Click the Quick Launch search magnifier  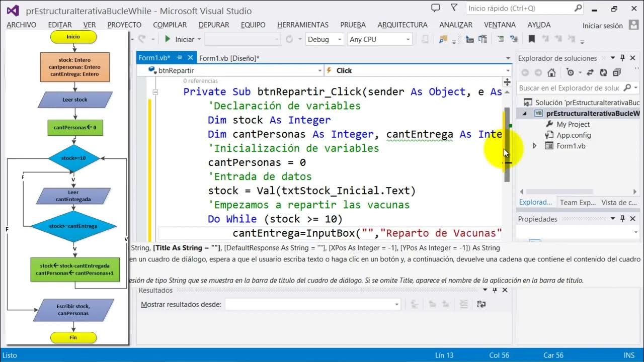(x=578, y=8)
